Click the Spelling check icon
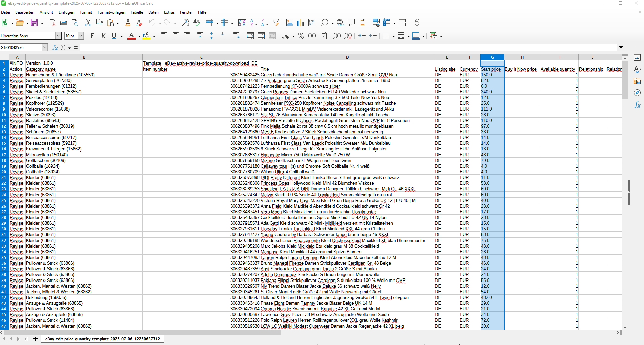 click(x=196, y=23)
